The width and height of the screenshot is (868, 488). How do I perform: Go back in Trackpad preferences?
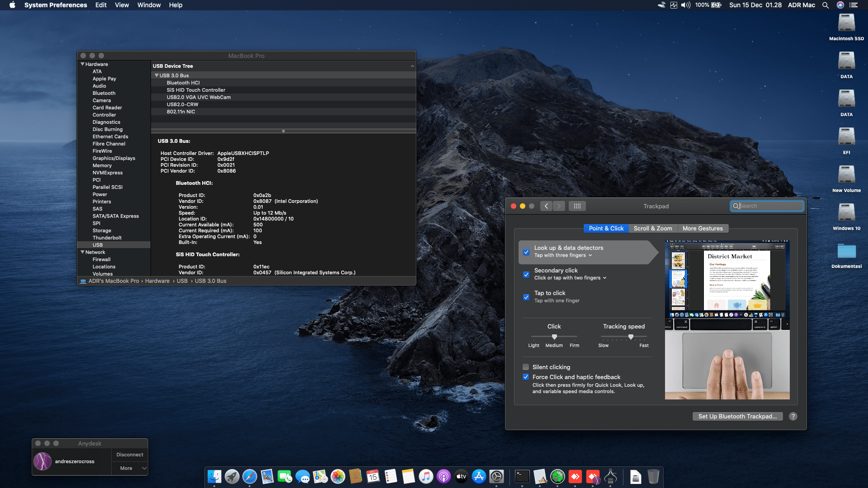[x=546, y=206]
